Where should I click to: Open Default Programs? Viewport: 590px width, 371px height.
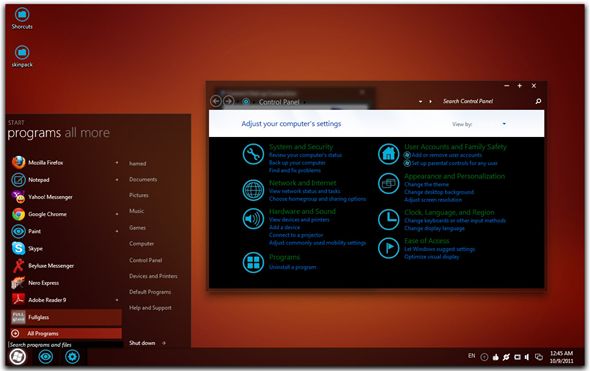click(150, 292)
